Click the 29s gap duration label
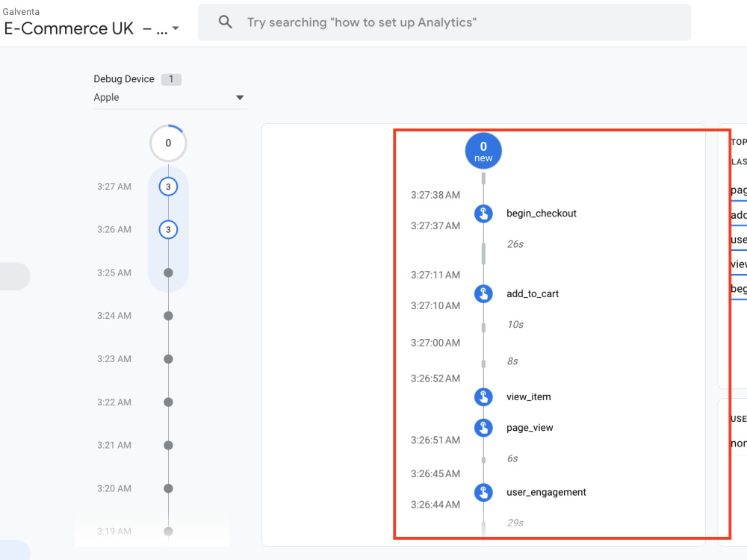 (x=515, y=523)
